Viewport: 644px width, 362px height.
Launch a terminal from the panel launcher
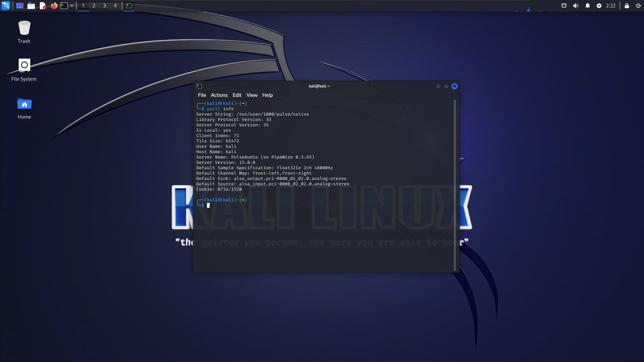64,5
